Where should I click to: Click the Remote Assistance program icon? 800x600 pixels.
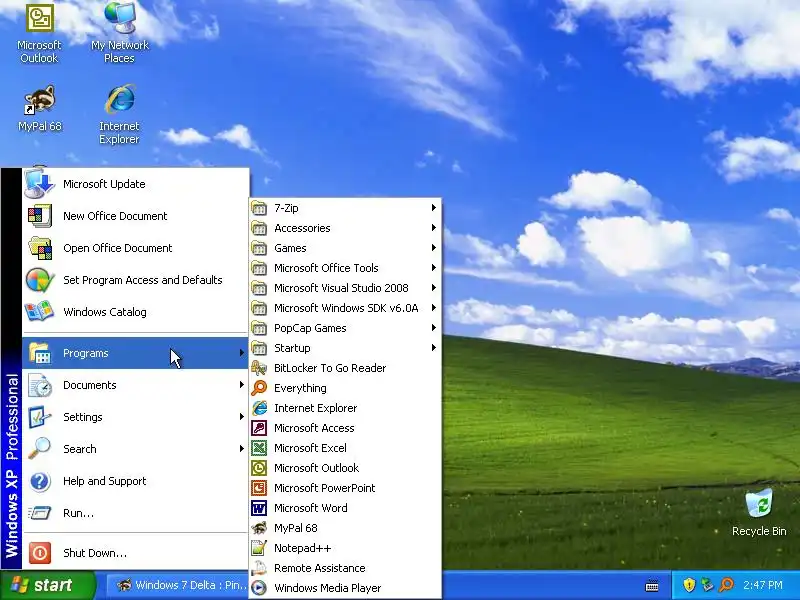[259, 568]
